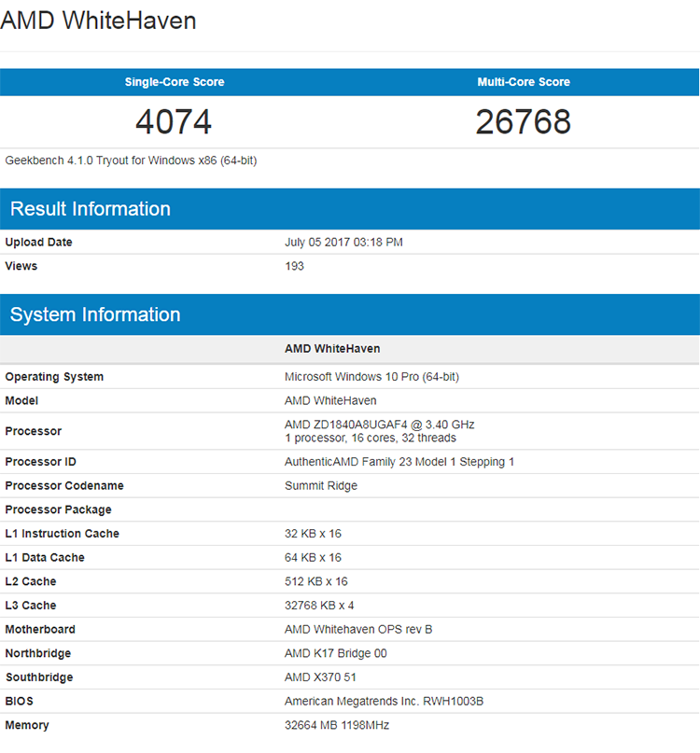Select the 32768 KB x 4 value
700x753 pixels.
[319, 606]
